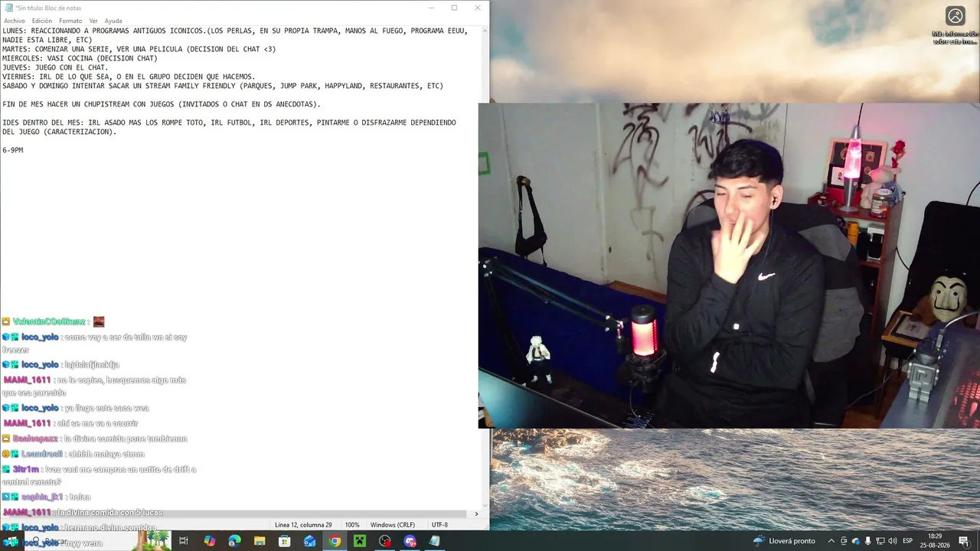The image size is (980, 551).
Task: Switch to OBS Studio on the taskbar
Action: coord(385,541)
